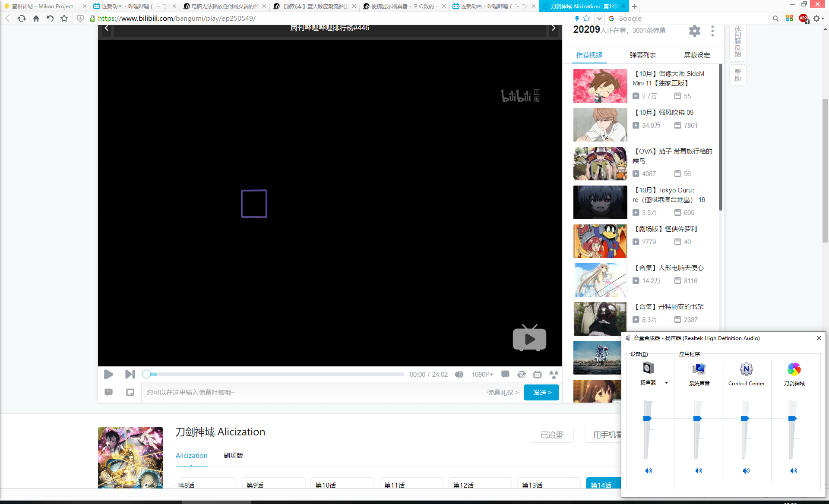Image resolution: width=829 pixels, height=504 pixels.
Task: Go to browser home page icon
Action: tap(36, 18)
